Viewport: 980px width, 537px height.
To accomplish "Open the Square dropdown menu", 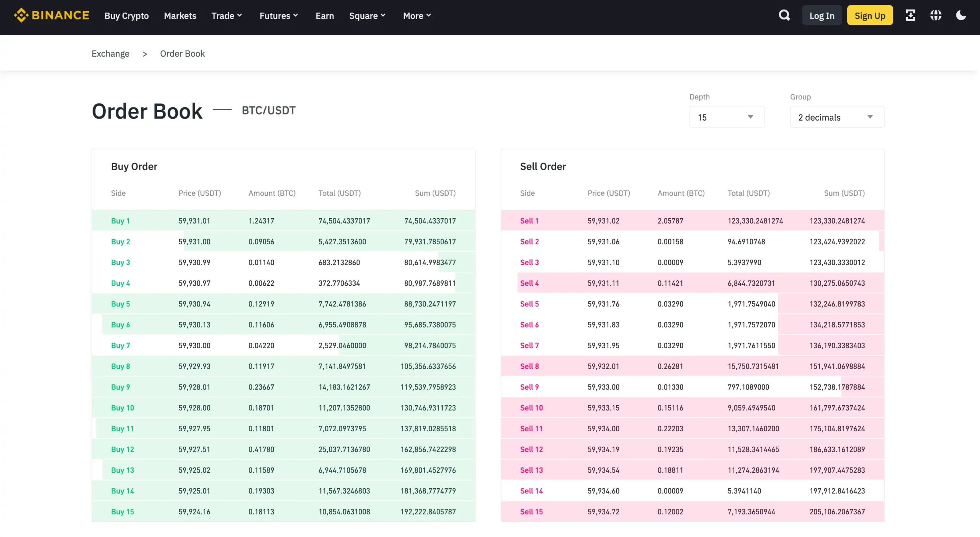I will point(367,16).
